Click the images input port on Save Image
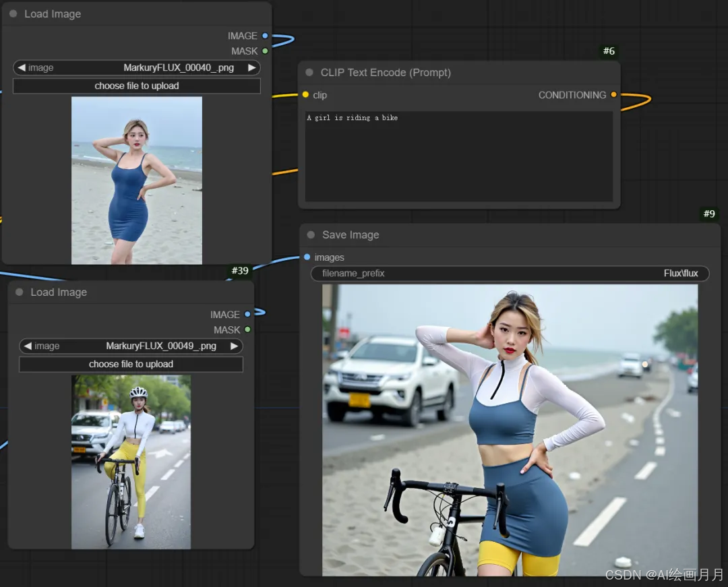The image size is (728, 587). pyautogui.click(x=307, y=257)
